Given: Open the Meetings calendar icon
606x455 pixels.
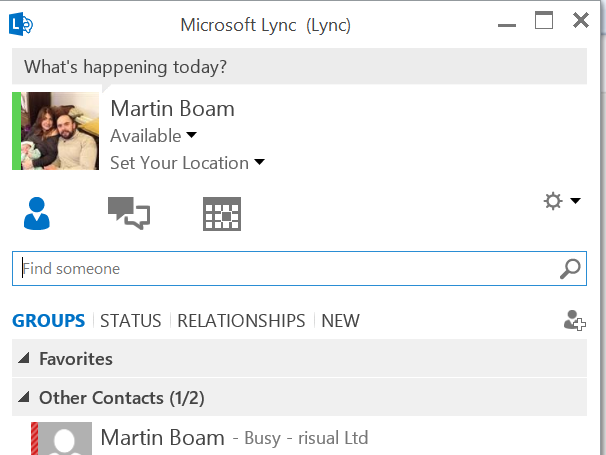Looking at the screenshot, I should point(222,214).
